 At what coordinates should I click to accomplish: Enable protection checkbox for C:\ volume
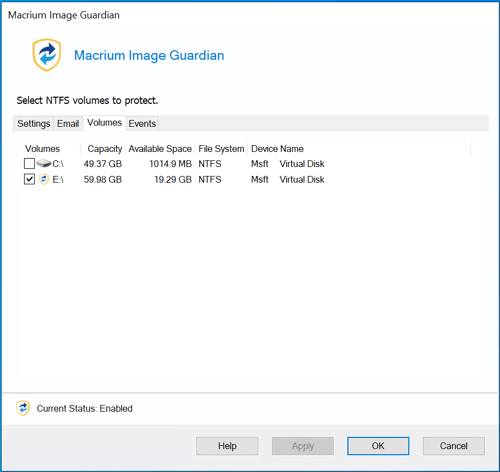(29, 164)
